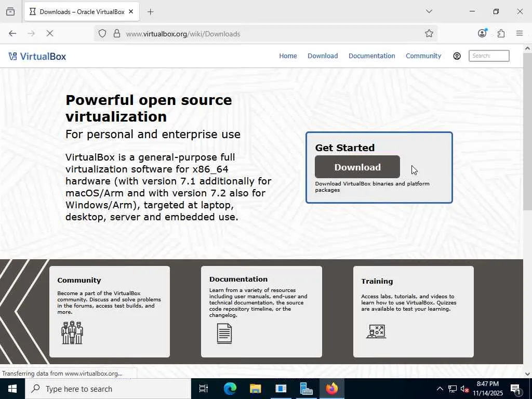
Task: Stop loading the page
Action: pos(50,33)
